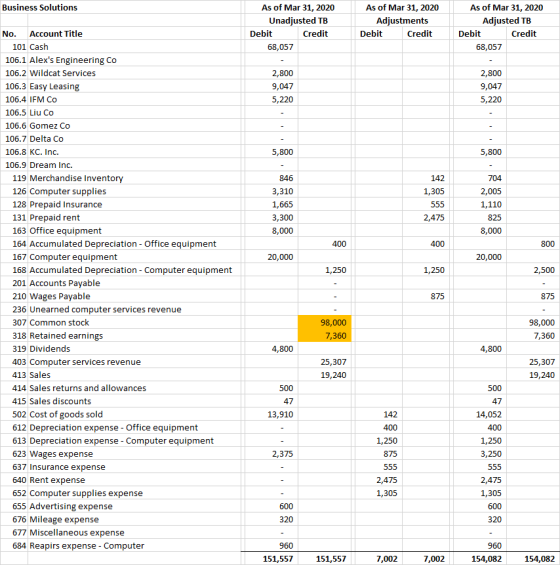The image size is (560, 565).
Task: Select the 'Business Solutions' title cell
Action: click(x=40, y=8)
